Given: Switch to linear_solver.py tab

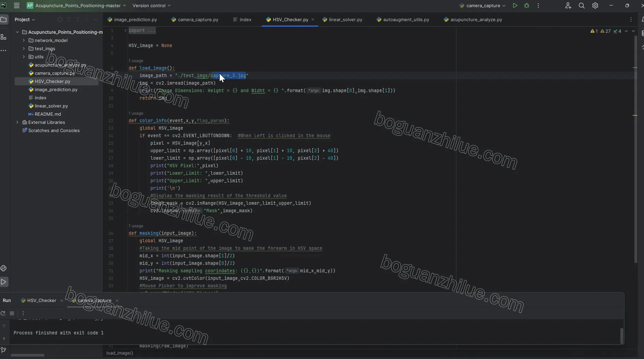Looking at the screenshot, I should tap(342, 19).
